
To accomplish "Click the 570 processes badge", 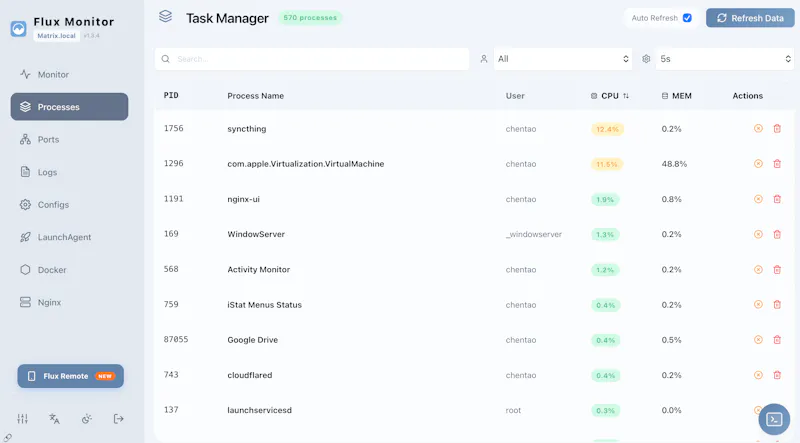I will tap(310, 18).
